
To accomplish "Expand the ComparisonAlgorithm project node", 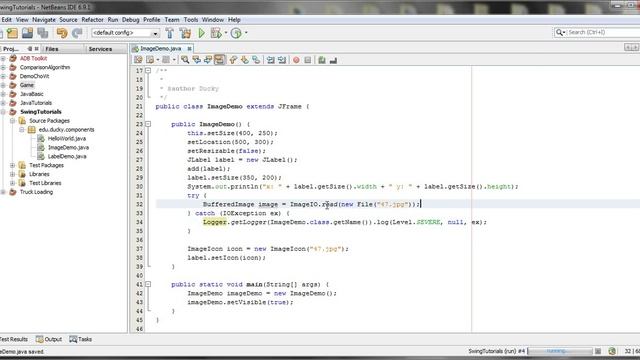I will coord(3,67).
